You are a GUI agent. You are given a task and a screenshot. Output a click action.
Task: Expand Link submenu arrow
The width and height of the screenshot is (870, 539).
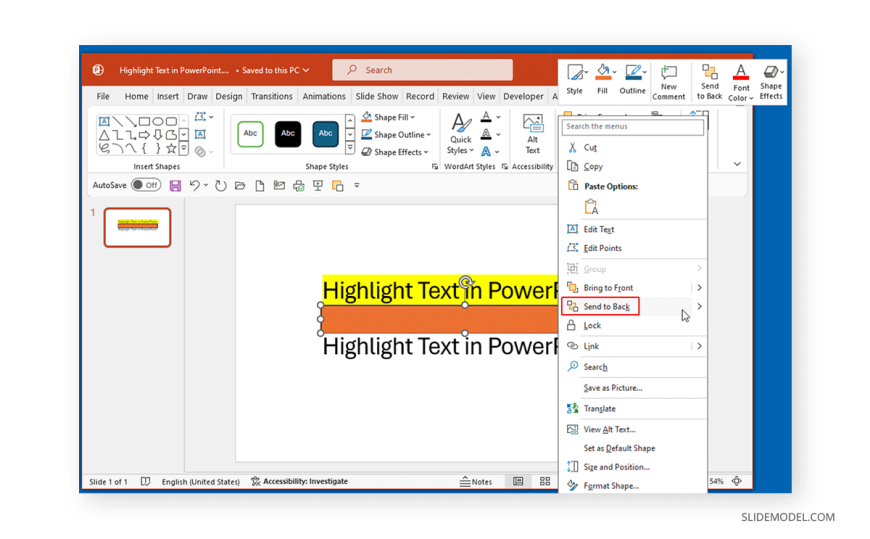(x=699, y=346)
